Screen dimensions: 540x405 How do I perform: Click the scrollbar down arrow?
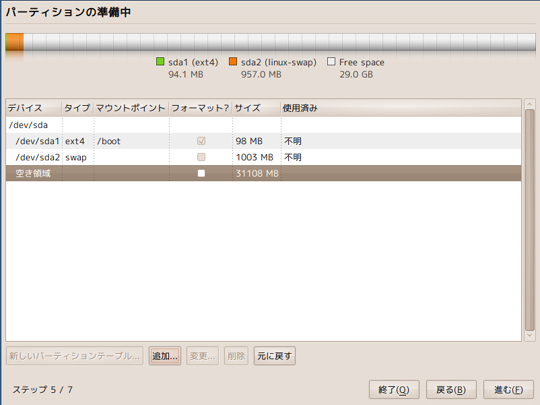pyautogui.click(x=530, y=335)
